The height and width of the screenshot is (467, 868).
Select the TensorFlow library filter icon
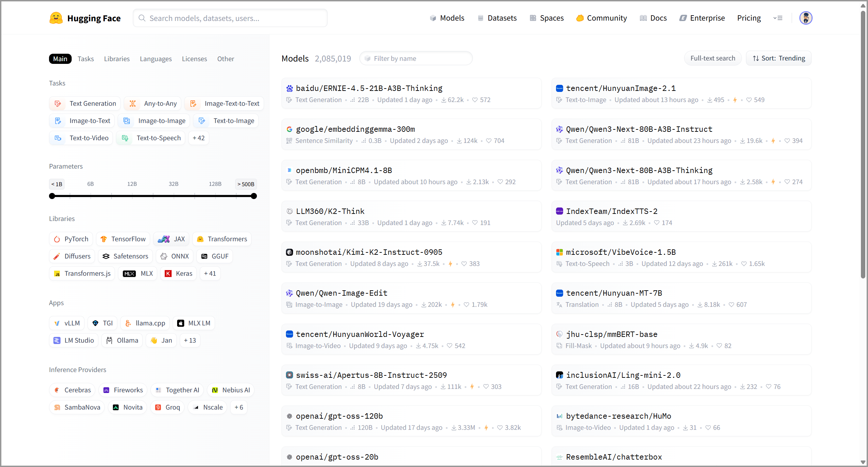coord(104,239)
